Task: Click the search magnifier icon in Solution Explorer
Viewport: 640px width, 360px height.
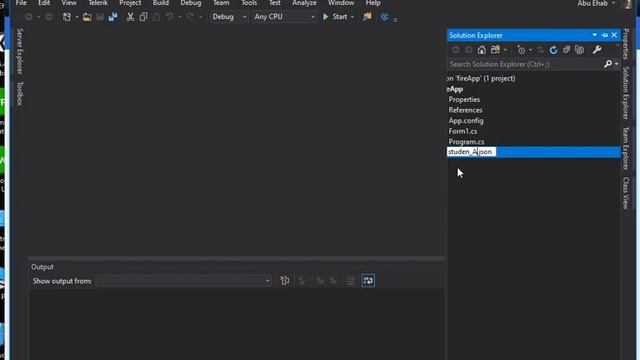Action: (608, 64)
